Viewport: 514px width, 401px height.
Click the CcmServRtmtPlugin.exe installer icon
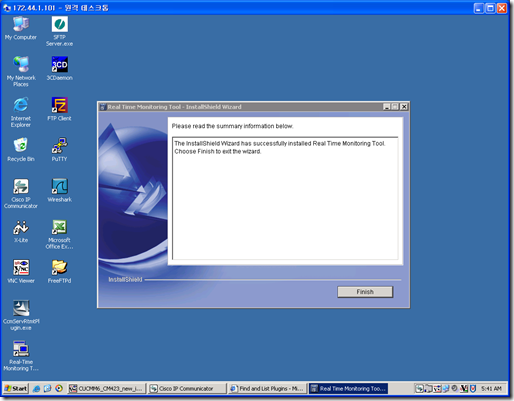click(x=21, y=315)
